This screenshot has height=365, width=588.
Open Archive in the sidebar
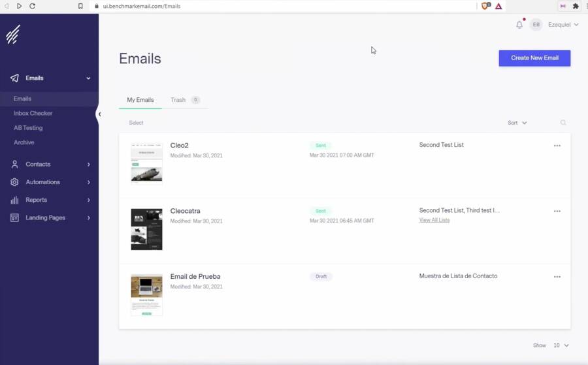(x=24, y=142)
